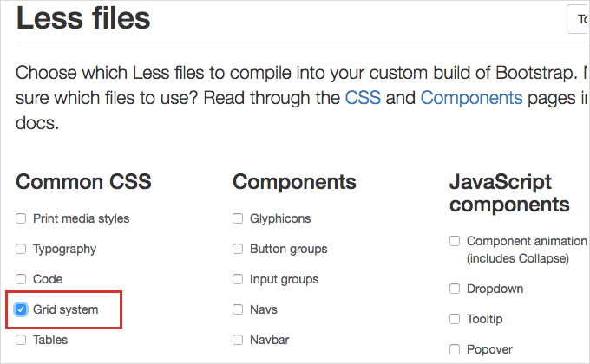
Task: Click the Grid system label text
Action: [65, 309]
